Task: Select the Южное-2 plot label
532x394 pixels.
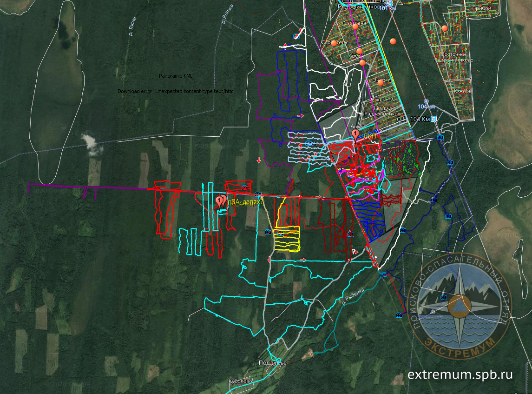Action: (382, 100)
